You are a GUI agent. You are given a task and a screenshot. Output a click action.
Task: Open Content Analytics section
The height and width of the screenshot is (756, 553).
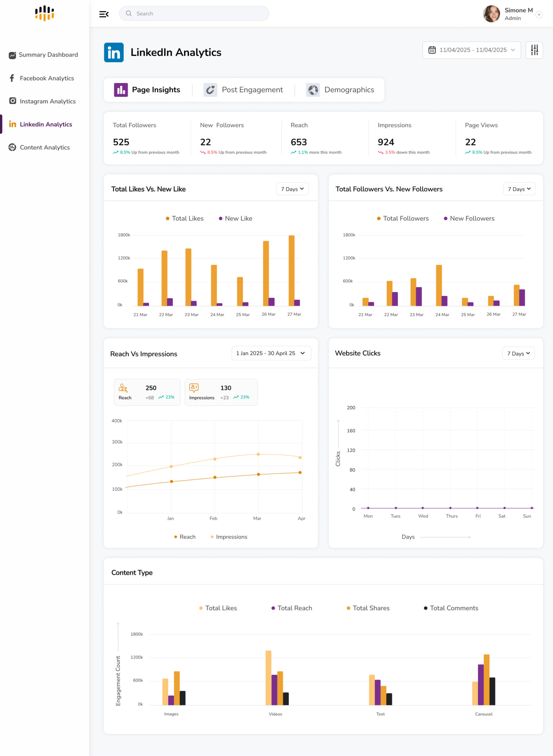point(45,147)
